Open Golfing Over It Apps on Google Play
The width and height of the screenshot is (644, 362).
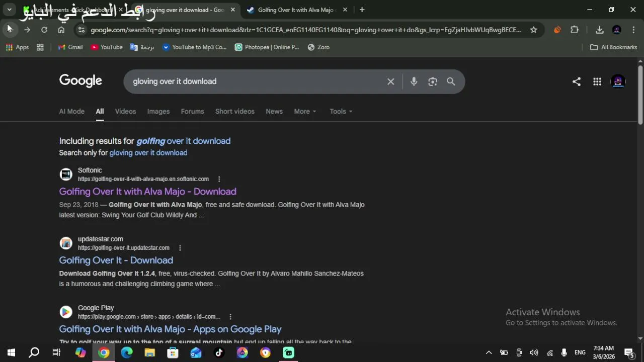click(170, 329)
